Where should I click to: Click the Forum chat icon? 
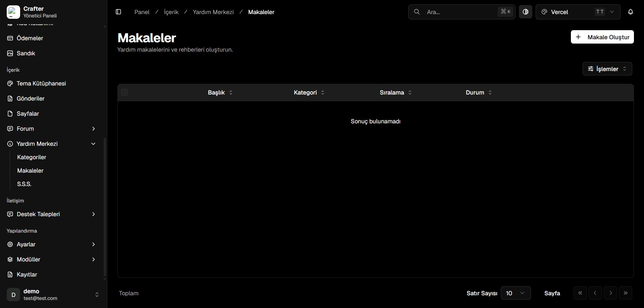(x=10, y=129)
